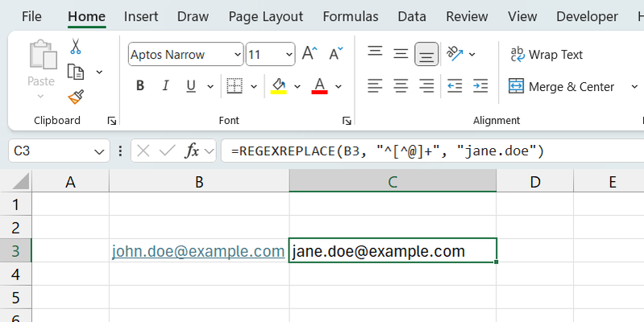644x322 pixels.
Task: Click the Decrease Indent icon
Action: 455,85
